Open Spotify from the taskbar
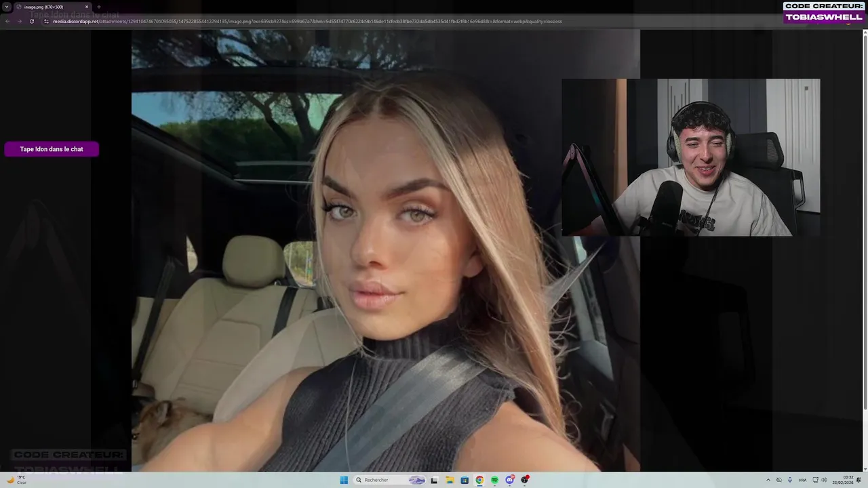Image resolution: width=868 pixels, height=488 pixels. (494, 480)
